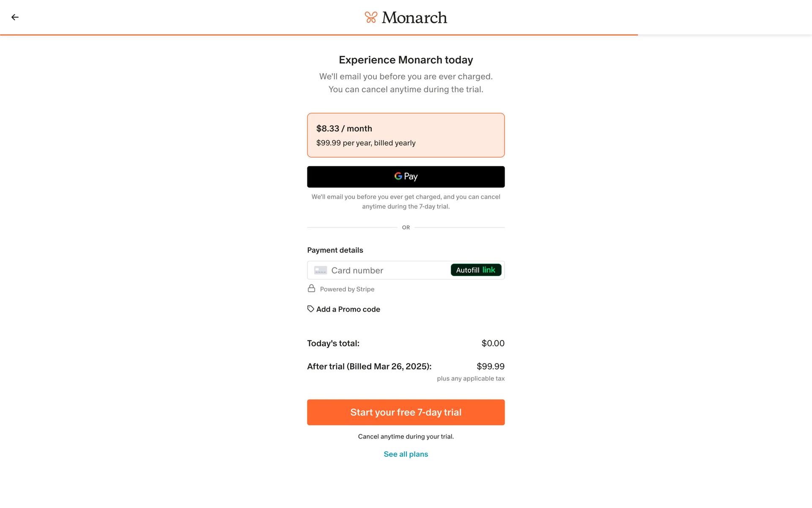The image size is (812, 508).
Task: Click the Google G logo icon
Action: tap(398, 176)
